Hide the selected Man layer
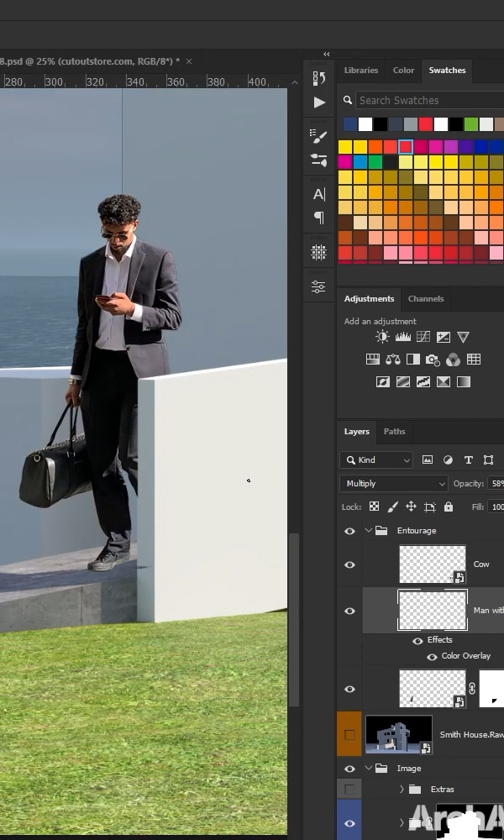This screenshot has width=504, height=840. click(349, 611)
